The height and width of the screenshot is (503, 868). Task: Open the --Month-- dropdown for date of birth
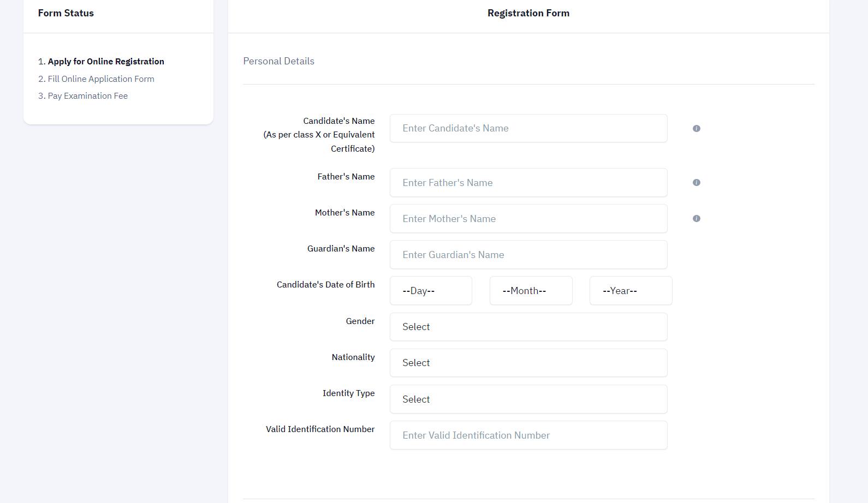coord(530,290)
